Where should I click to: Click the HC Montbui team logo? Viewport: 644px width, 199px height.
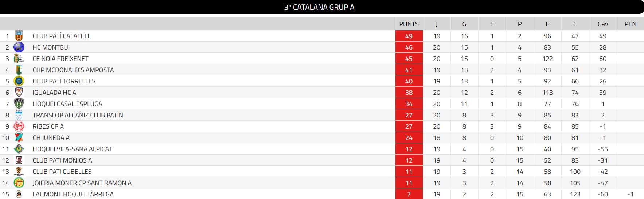[x=19, y=47]
